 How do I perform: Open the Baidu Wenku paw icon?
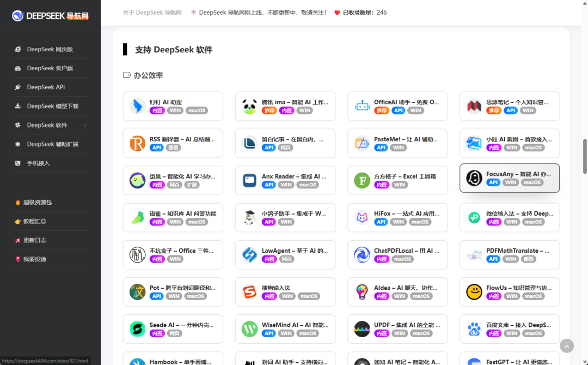[x=474, y=329]
